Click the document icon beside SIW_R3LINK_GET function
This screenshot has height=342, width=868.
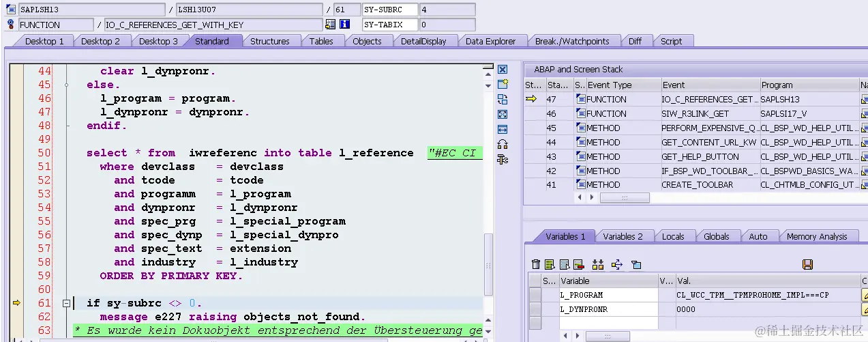(580, 113)
